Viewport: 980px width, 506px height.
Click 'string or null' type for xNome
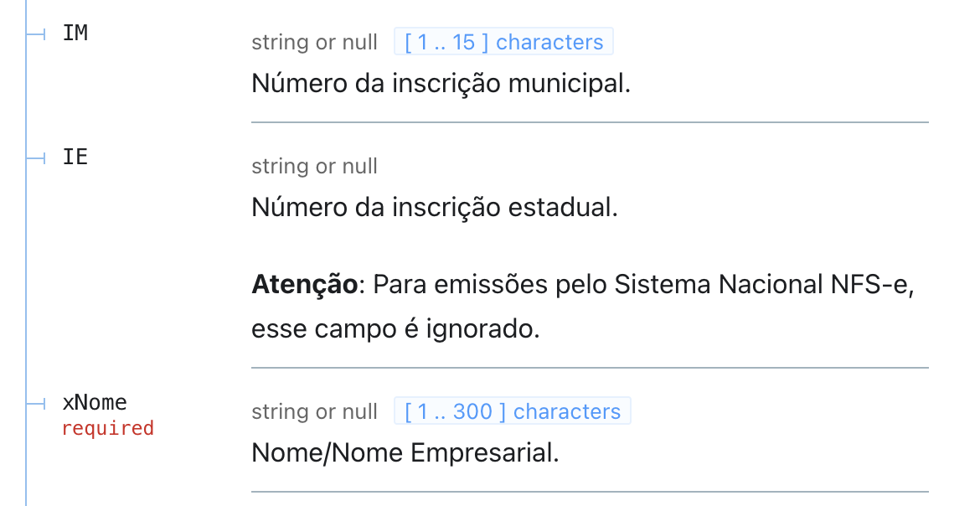[x=314, y=412]
